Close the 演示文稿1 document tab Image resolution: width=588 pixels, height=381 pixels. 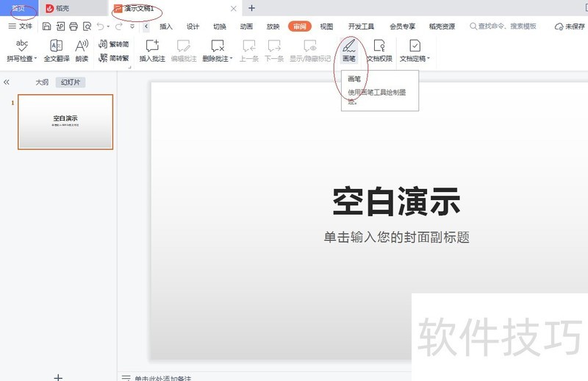233,8
